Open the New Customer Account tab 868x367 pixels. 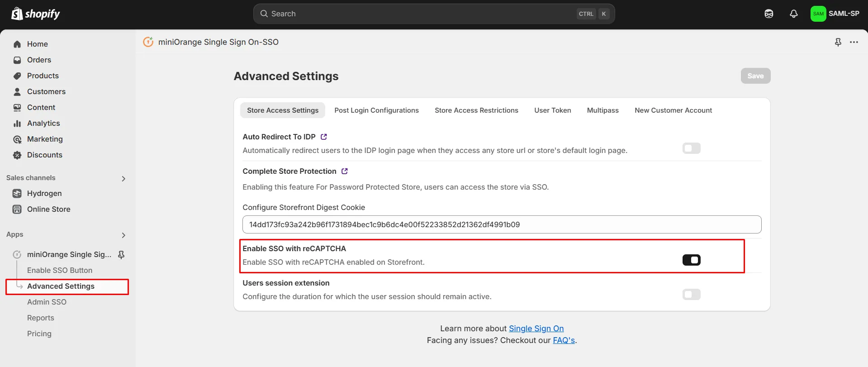(674, 110)
